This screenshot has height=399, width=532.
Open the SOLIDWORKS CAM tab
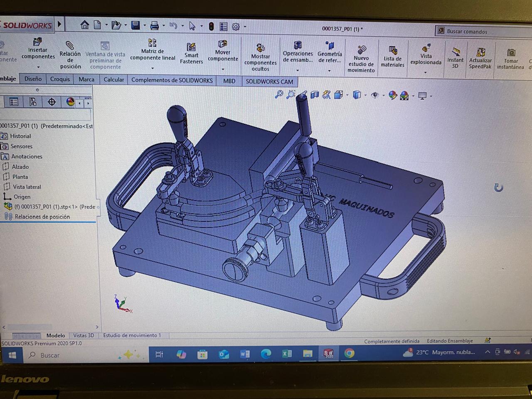pyautogui.click(x=269, y=81)
